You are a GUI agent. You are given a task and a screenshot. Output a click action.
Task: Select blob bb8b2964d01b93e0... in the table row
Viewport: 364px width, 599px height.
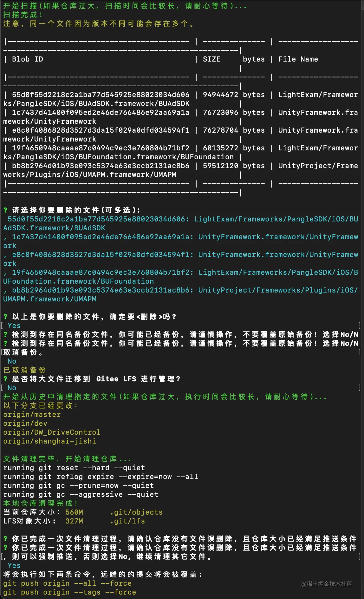(x=101, y=166)
